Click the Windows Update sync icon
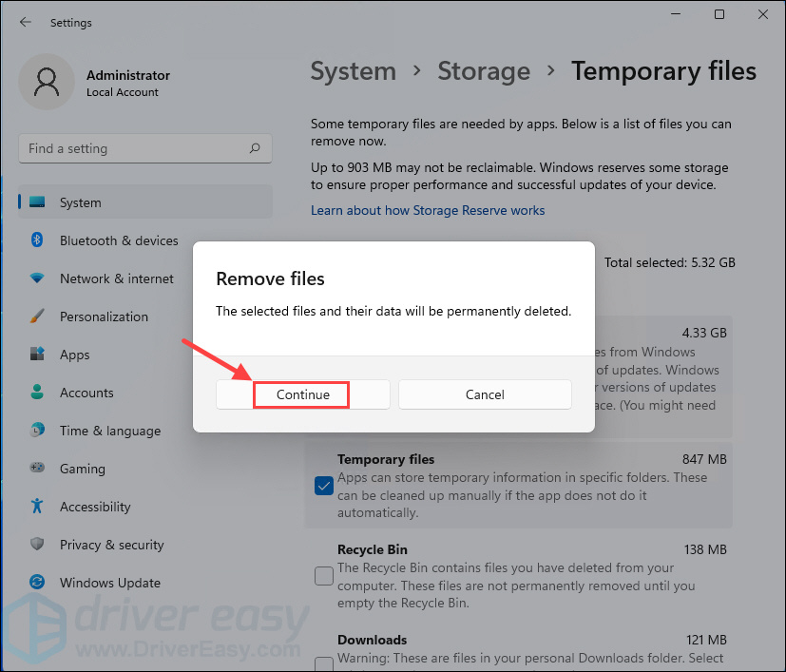 37,583
